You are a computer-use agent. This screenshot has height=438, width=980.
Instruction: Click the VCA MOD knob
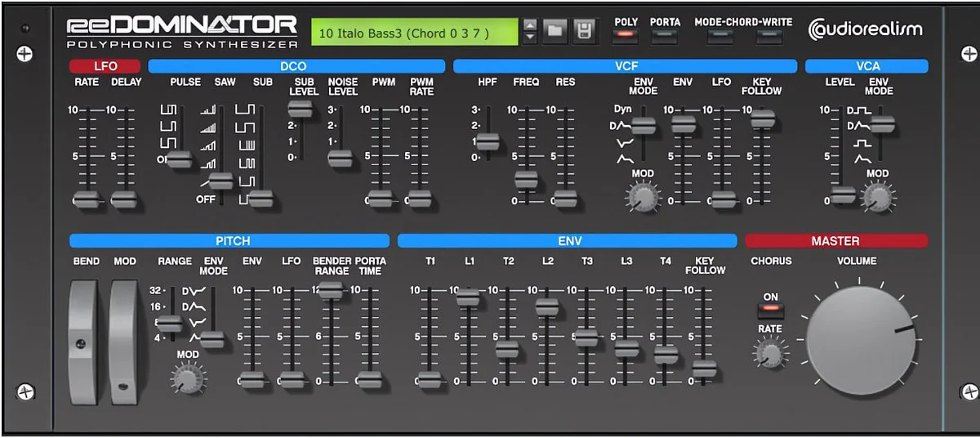878,197
